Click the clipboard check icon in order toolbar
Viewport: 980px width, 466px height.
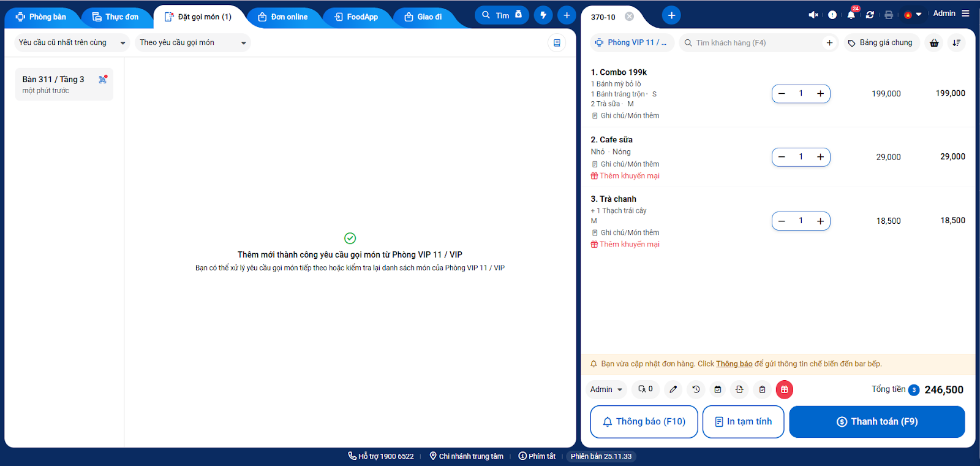point(762,389)
